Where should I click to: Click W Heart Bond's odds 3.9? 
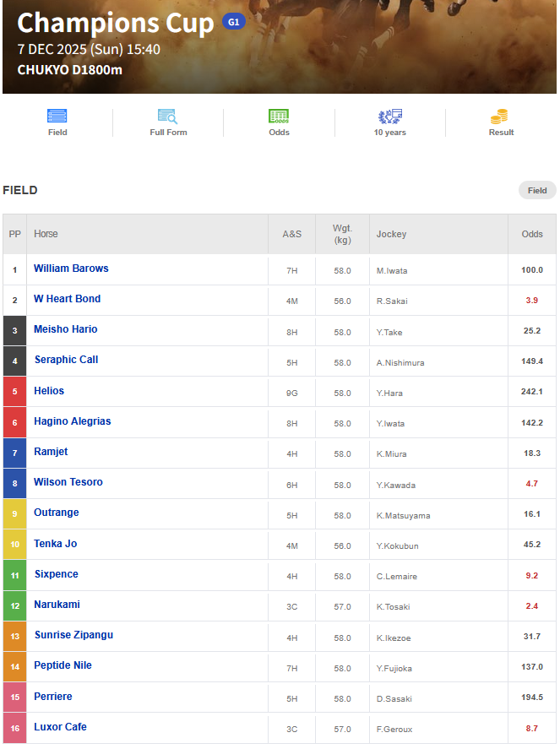532,301
